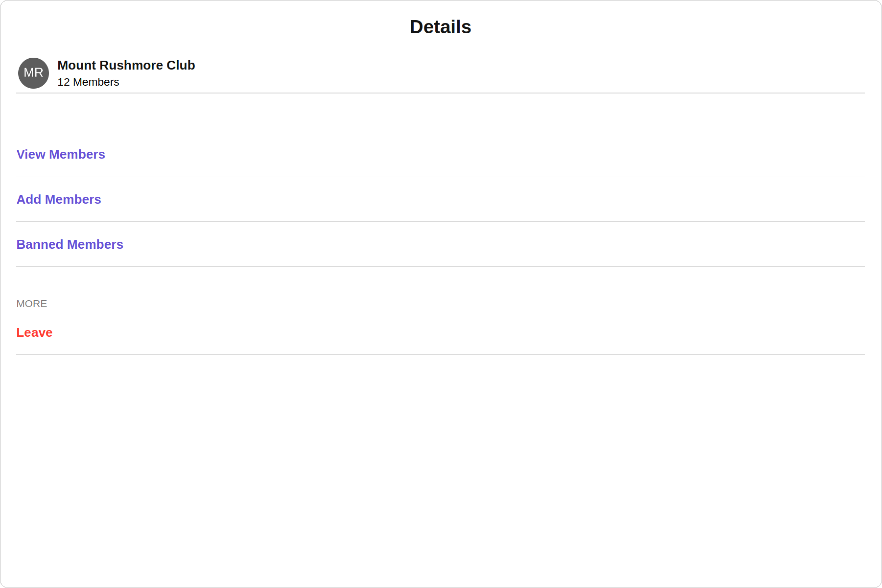882x588 pixels.
Task: Open the Banned Members list
Action: pos(69,244)
